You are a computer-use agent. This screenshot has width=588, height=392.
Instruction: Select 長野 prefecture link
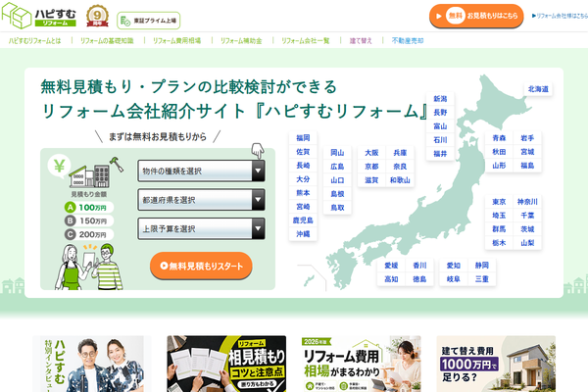pyautogui.click(x=440, y=113)
